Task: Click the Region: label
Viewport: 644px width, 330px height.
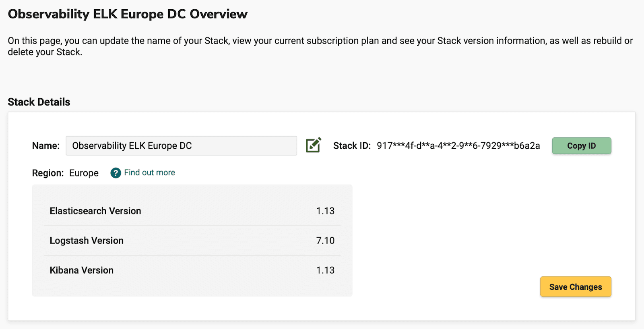Action: tap(48, 173)
